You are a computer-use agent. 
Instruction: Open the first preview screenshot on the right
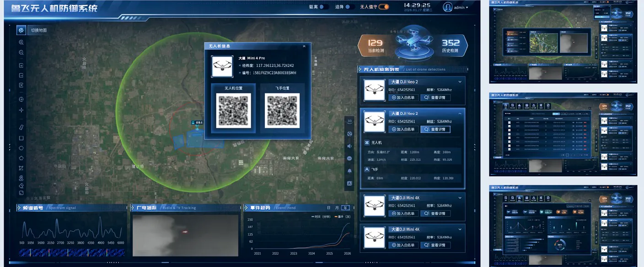563,41
